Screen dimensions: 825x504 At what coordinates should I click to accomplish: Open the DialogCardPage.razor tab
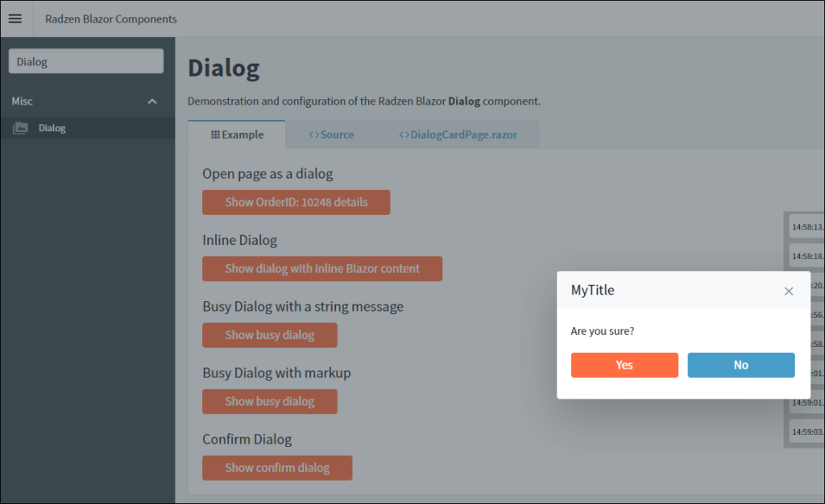point(458,134)
